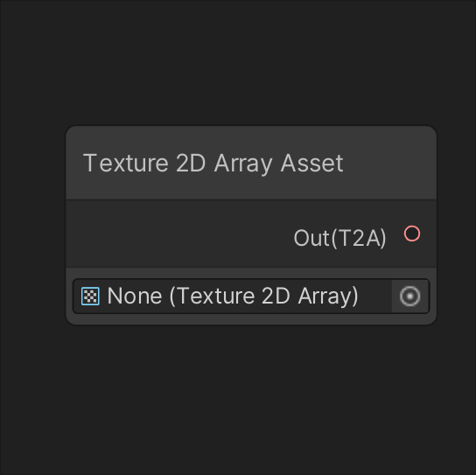Click node's bottom padding beneath object field
The width and height of the screenshot is (476, 475).
[251, 318]
